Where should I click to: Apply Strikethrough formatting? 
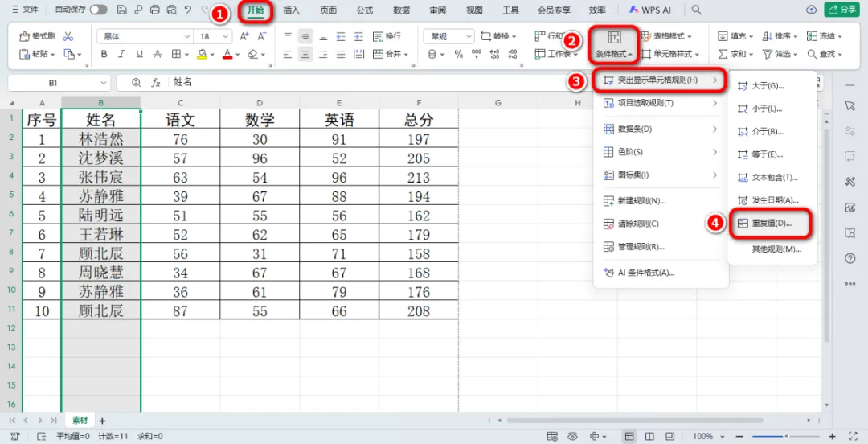[x=158, y=55]
